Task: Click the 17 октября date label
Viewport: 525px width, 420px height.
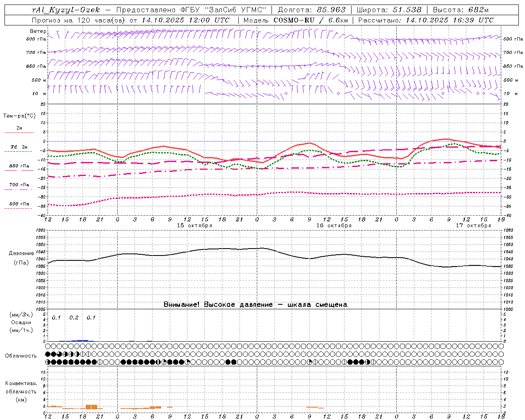Action: coord(473,226)
